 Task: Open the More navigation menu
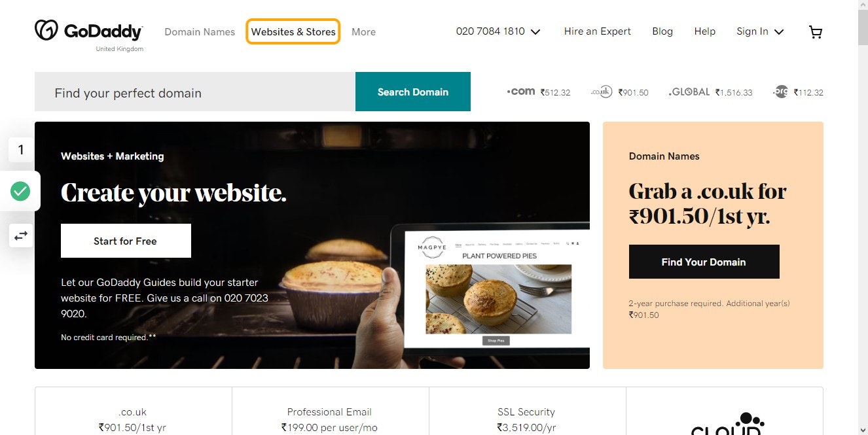(363, 31)
